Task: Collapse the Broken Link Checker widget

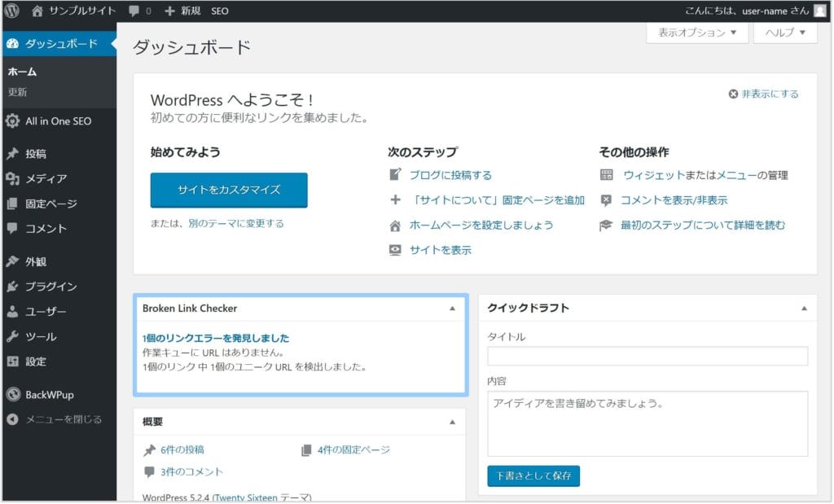Action: click(x=452, y=309)
